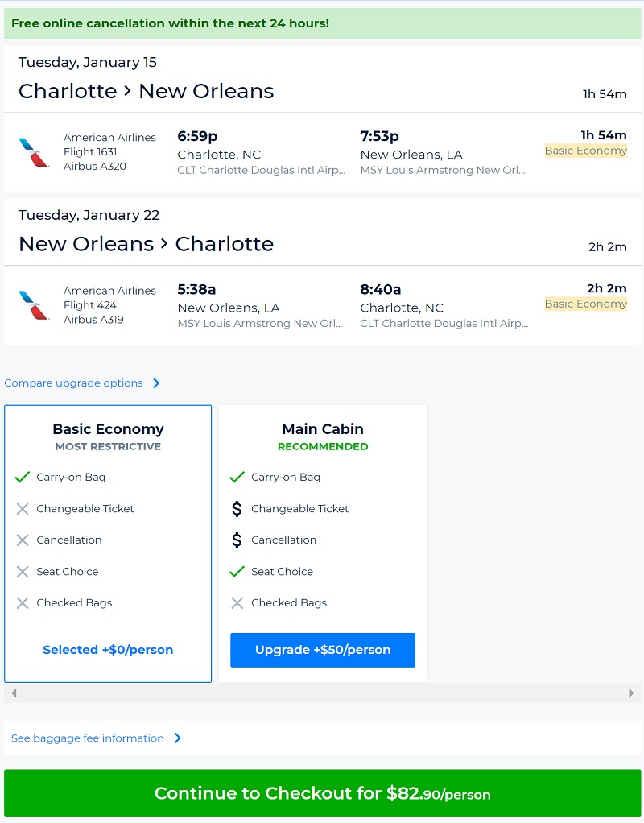
Task: Click Upgrade +$50/person button
Action: [x=323, y=650]
